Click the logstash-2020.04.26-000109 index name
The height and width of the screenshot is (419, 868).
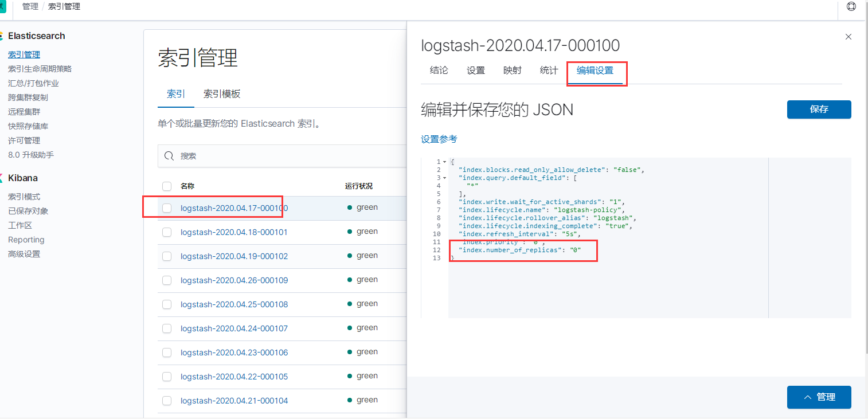tap(234, 280)
